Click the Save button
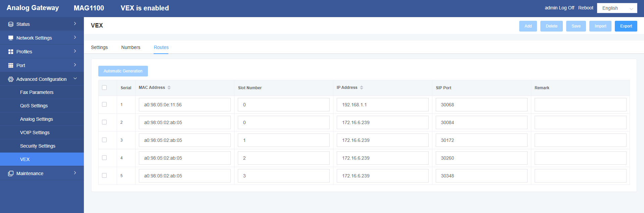The image size is (644, 213). (x=576, y=26)
